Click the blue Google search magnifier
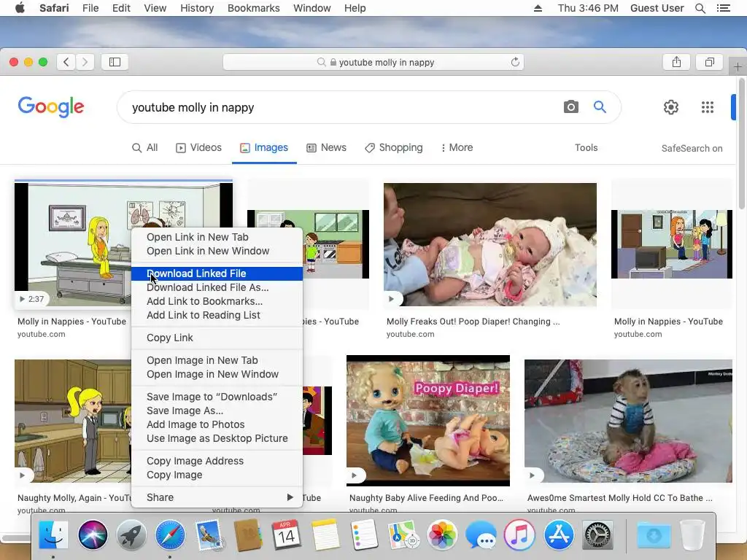The width and height of the screenshot is (747, 560). point(600,106)
